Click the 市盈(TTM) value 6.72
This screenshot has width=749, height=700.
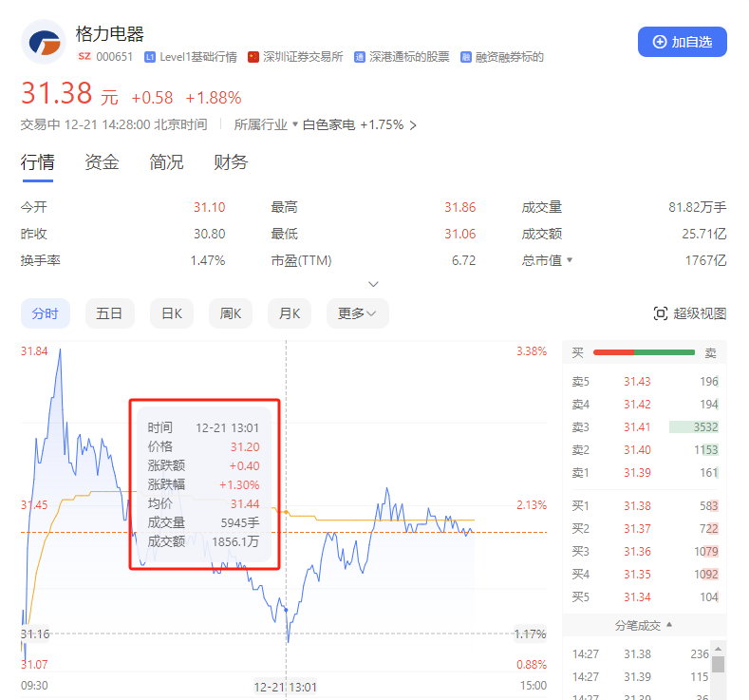(464, 260)
